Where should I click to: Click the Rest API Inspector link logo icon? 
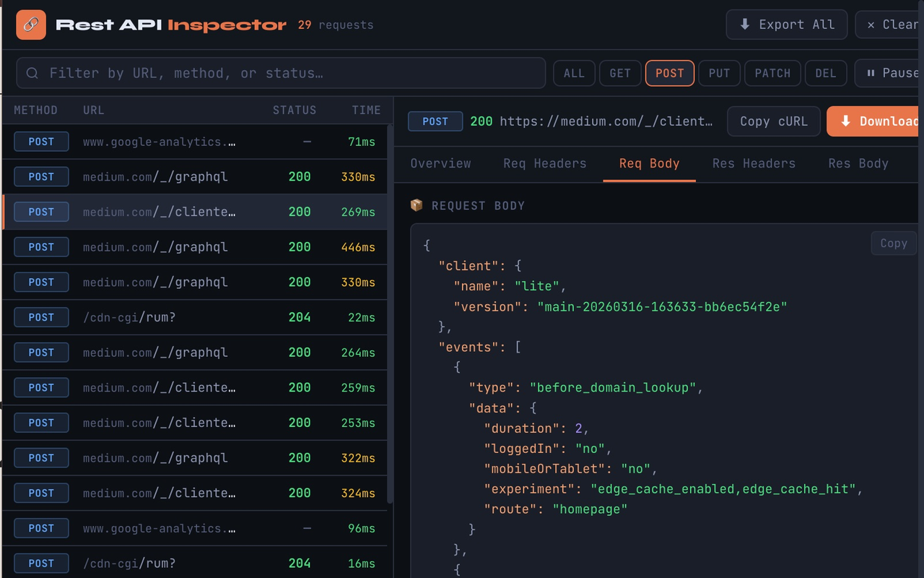30,25
